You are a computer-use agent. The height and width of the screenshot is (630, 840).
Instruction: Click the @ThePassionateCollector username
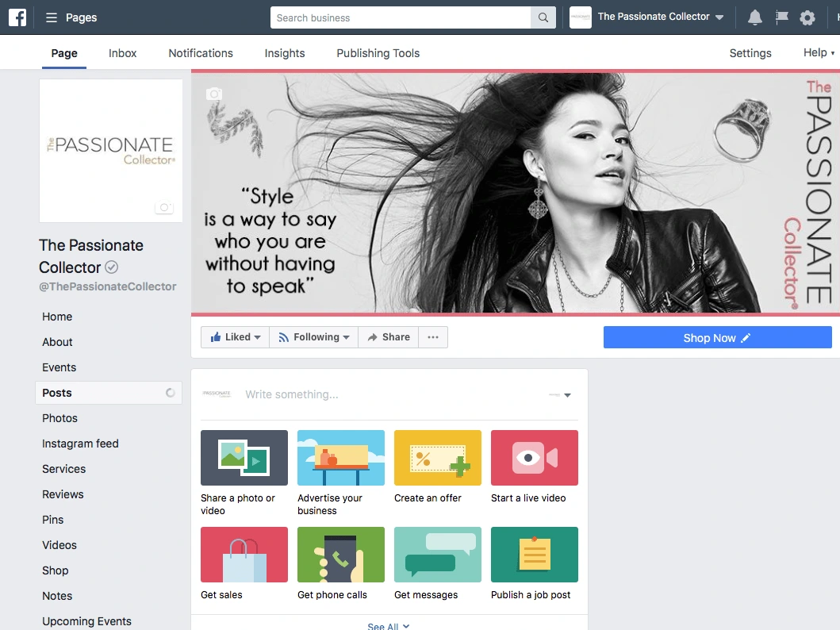pos(108,286)
